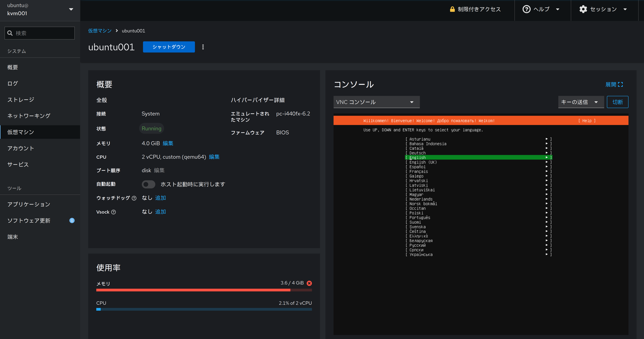644x339 pixels.
Task: Open ソフトウェア更新 in the sidebar
Action: tap(40, 221)
